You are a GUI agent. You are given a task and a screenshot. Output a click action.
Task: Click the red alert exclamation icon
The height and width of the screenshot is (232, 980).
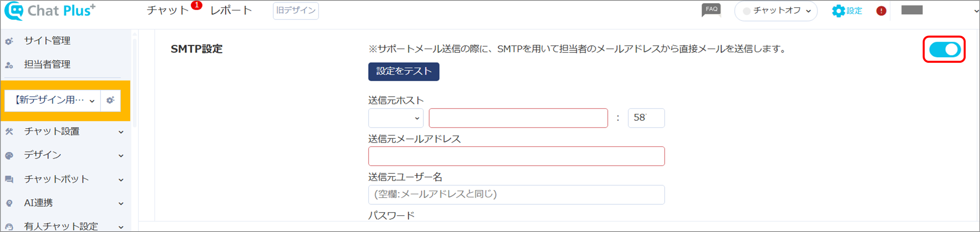pos(881,11)
